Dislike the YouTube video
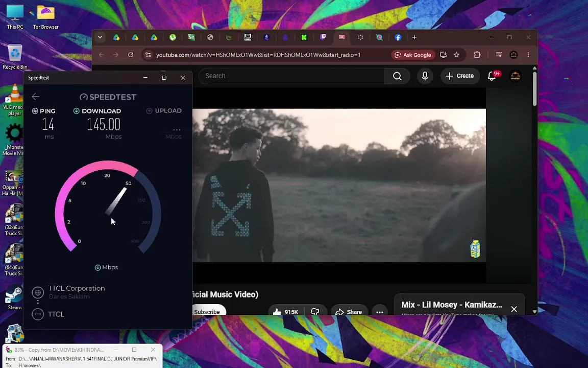Image resolution: width=588 pixels, height=368 pixels. pyautogui.click(x=315, y=311)
